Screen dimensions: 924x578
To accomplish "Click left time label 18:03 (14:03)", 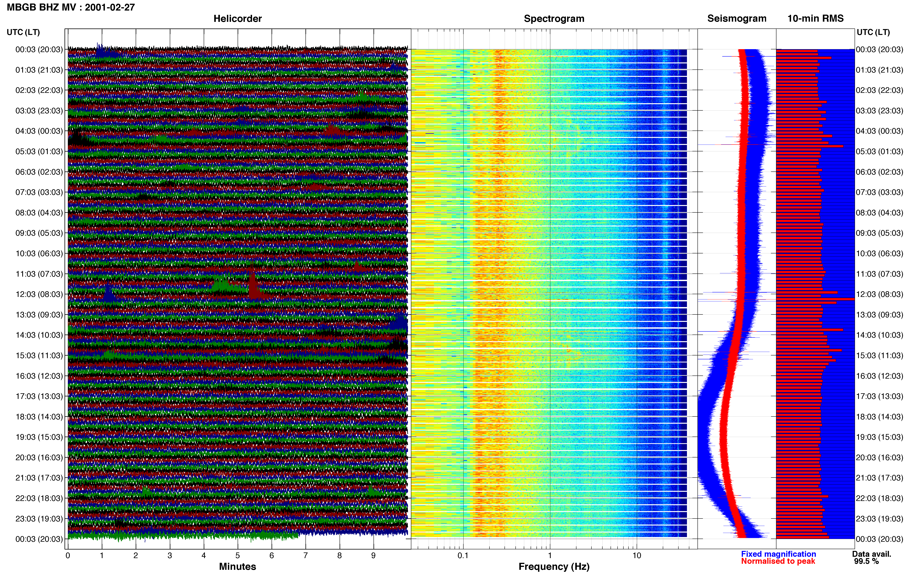I will [x=39, y=417].
